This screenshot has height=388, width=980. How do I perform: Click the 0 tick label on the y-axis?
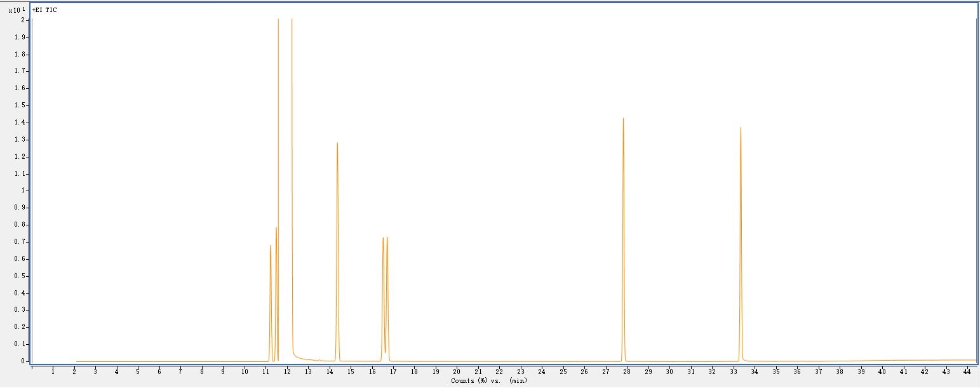pos(23,361)
